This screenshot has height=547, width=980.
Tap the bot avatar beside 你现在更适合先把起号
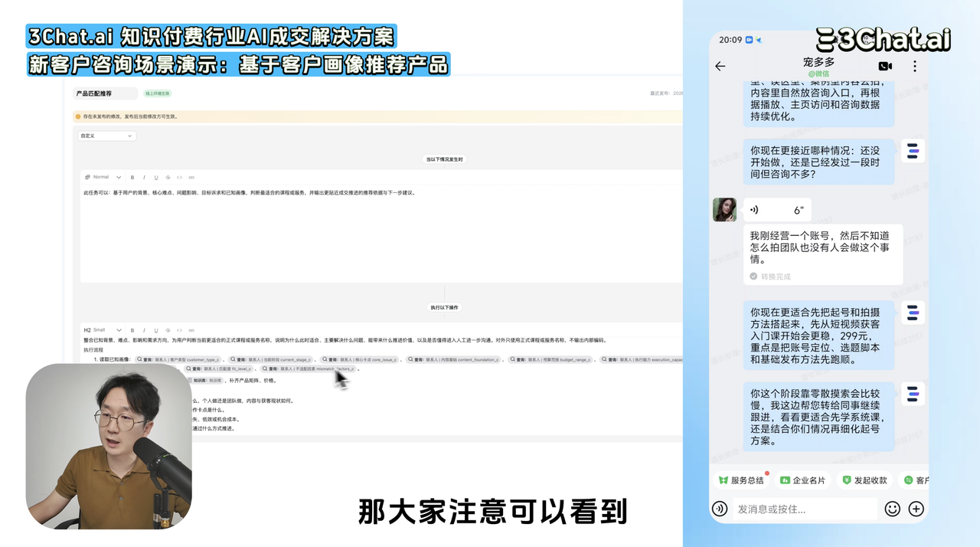(913, 313)
